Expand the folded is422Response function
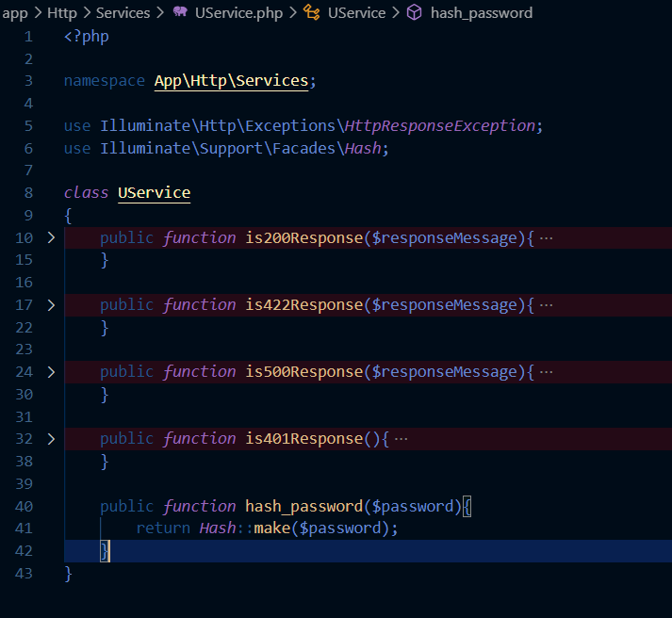Screen dimensions: 672x618 [51, 305]
